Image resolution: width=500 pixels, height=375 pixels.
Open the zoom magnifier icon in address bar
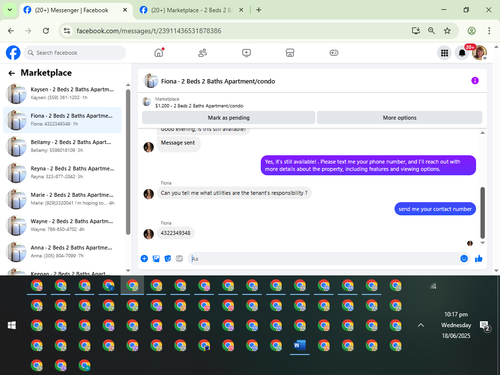[431, 31]
